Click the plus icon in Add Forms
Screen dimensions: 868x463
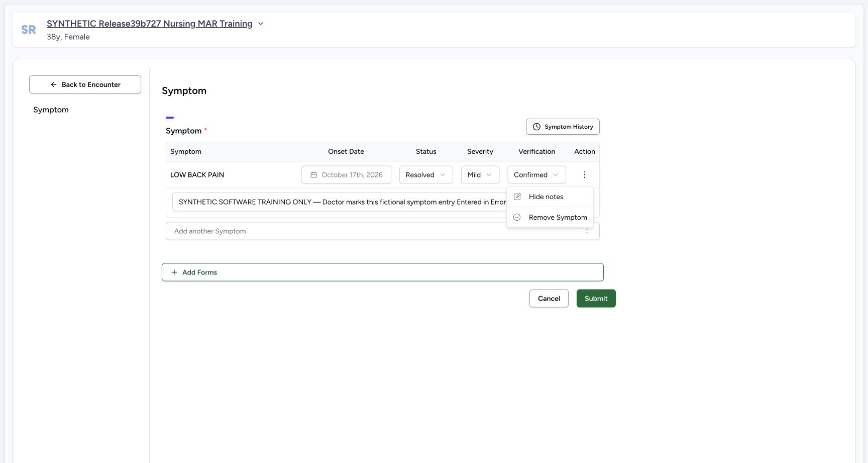pos(174,272)
